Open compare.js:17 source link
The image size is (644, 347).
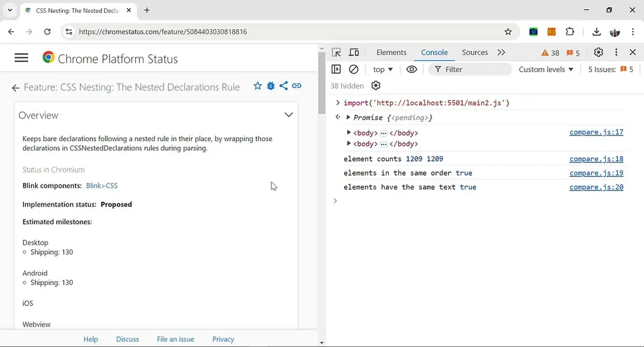pyautogui.click(x=596, y=132)
